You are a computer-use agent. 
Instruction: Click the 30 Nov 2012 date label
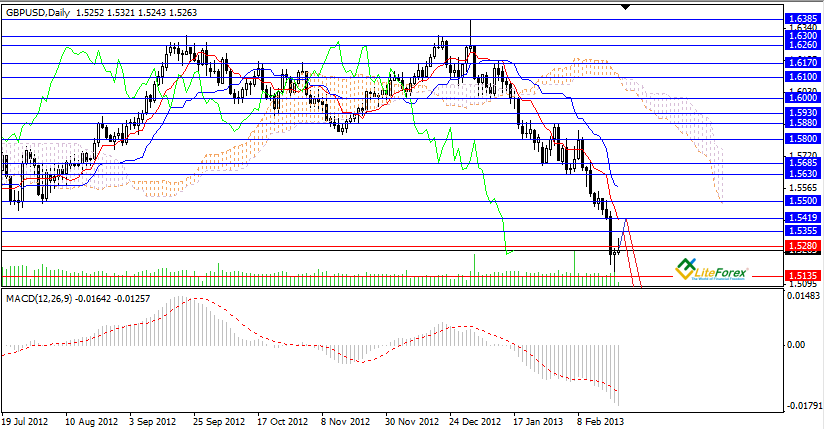click(410, 422)
